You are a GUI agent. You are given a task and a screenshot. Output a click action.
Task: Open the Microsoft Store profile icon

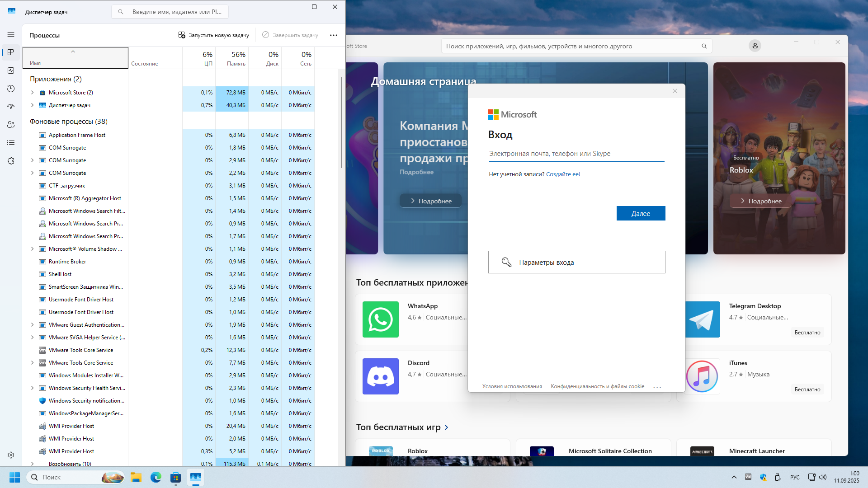(x=755, y=46)
